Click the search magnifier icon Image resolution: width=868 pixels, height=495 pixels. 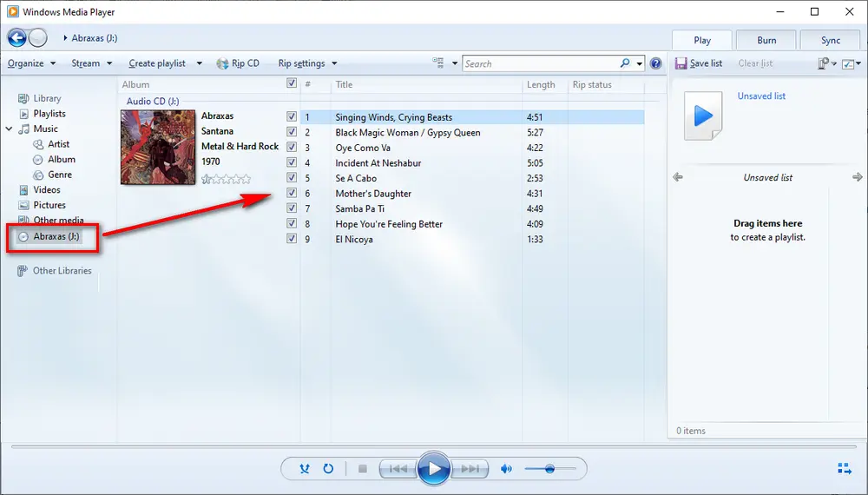[x=625, y=63]
